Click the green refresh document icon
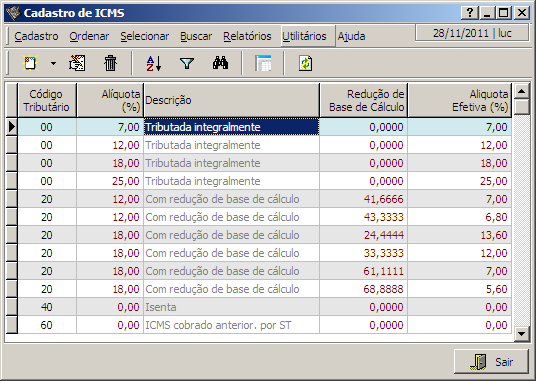536x381 pixels. tap(305, 63)
